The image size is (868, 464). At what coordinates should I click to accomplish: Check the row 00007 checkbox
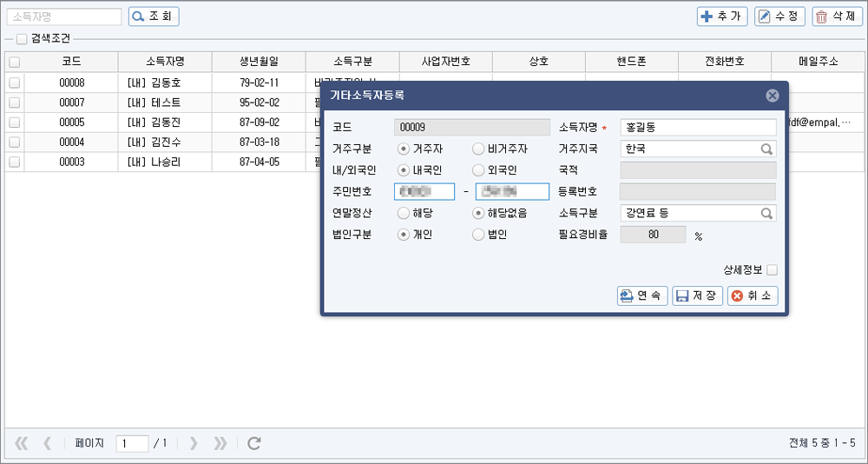pyautogui.click(x=15, y=103)
